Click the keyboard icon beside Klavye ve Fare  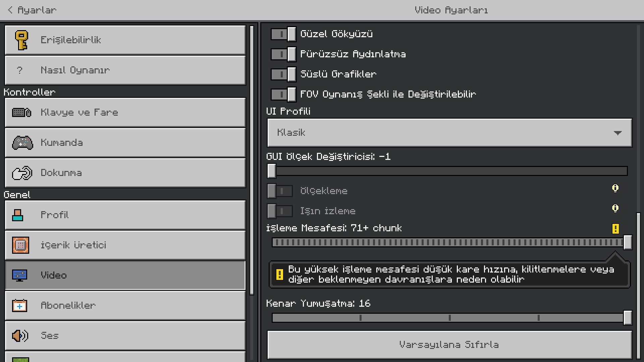tap(22, 113)
